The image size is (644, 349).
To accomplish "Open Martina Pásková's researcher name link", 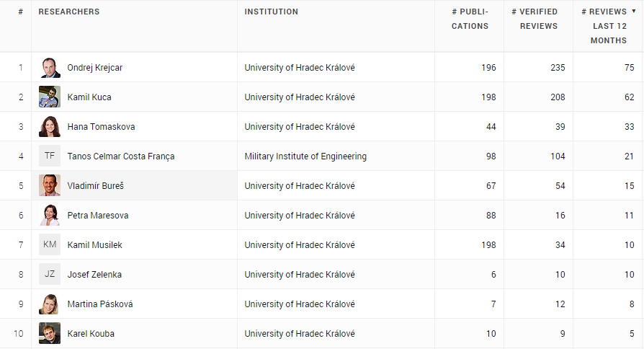I will (100, 304).
